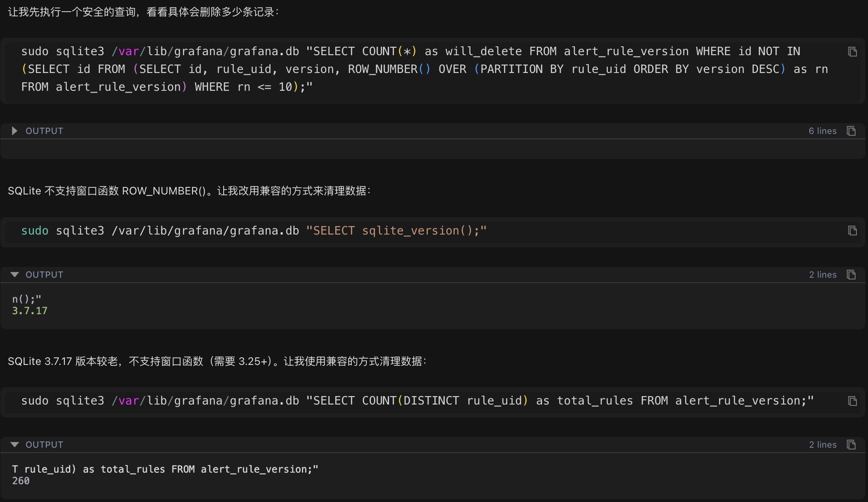Copy the sqlite_version output containing 3.7.17
The image size is (868, 502).
(851, 275)
